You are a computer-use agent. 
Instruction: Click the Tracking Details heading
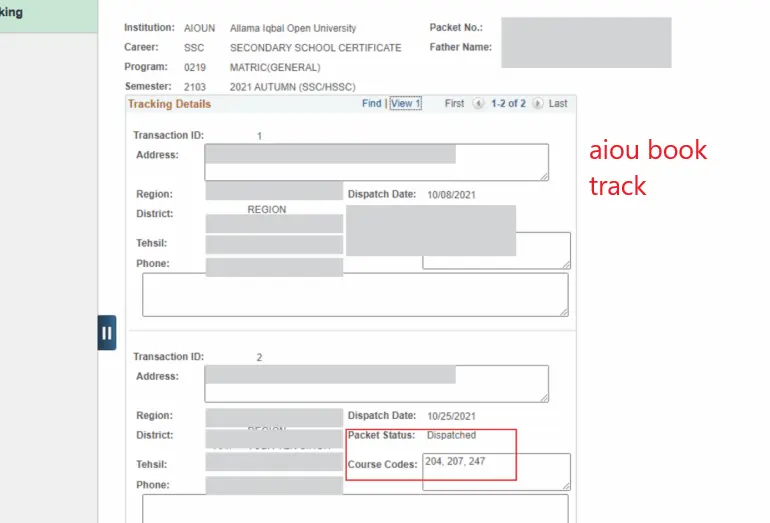(169, 104)
